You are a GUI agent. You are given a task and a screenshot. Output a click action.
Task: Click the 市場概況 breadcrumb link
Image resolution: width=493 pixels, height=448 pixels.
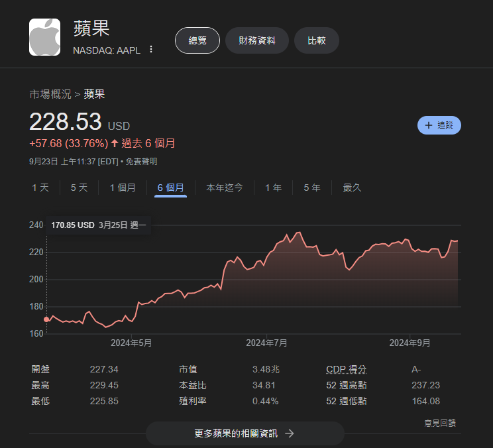(50, 94)
